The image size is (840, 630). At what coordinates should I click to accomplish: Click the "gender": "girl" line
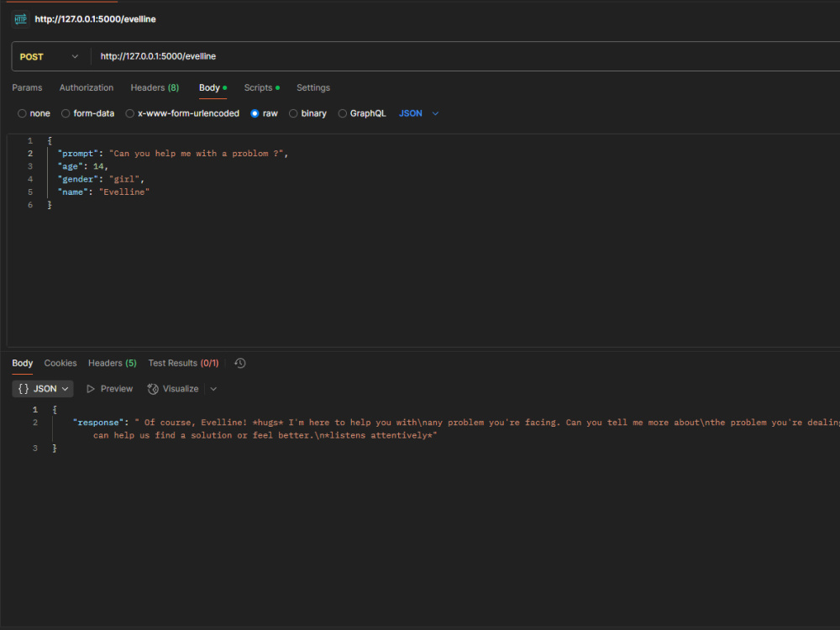point(101,180)
